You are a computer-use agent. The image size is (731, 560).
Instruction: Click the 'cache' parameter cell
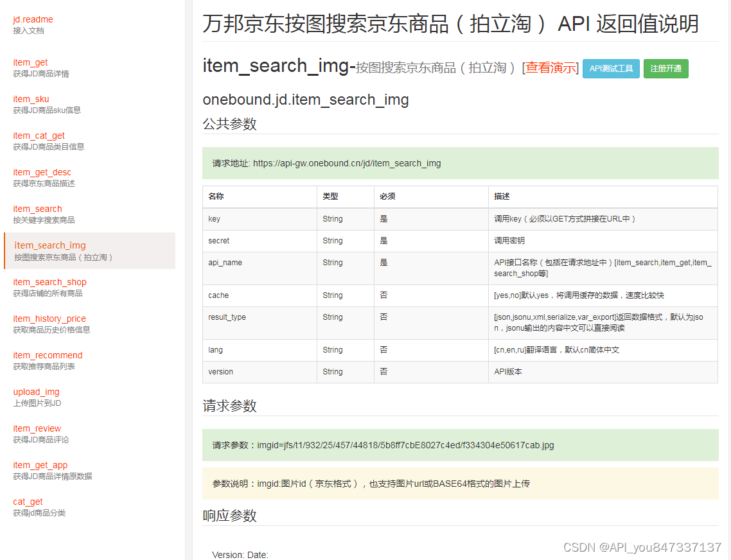tap(260, 295)
